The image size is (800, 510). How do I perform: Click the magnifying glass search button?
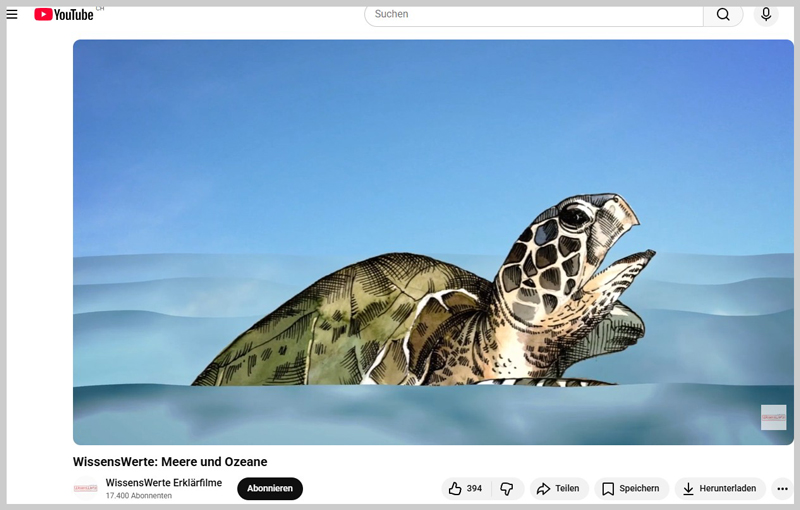pos(723,14)
